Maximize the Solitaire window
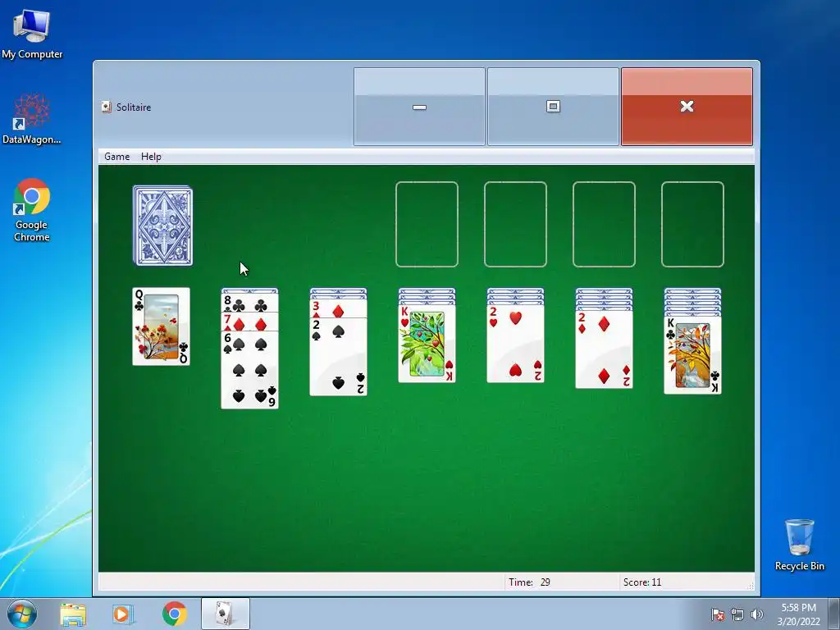This screenshot has height=630, width=840. tap(553, 107)
